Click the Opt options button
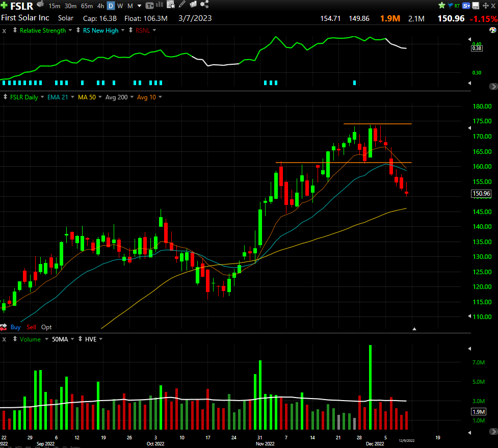498x448 pixels. [x=46, y=327]
